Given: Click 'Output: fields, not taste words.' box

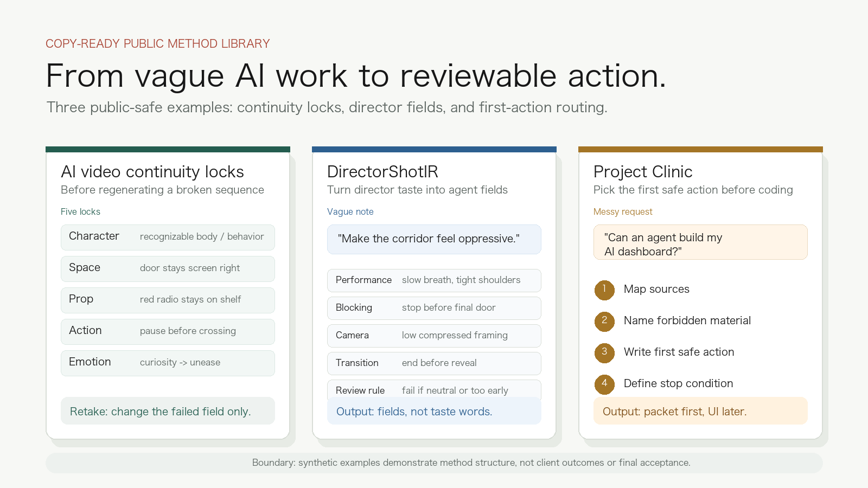Looking at the screenshot, I should [434, 411].
